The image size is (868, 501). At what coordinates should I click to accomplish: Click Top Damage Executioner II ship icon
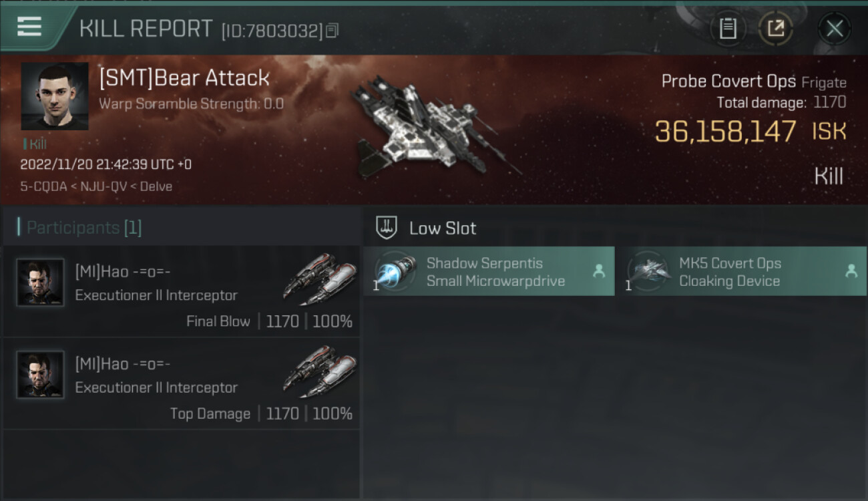tap(319, 371)
